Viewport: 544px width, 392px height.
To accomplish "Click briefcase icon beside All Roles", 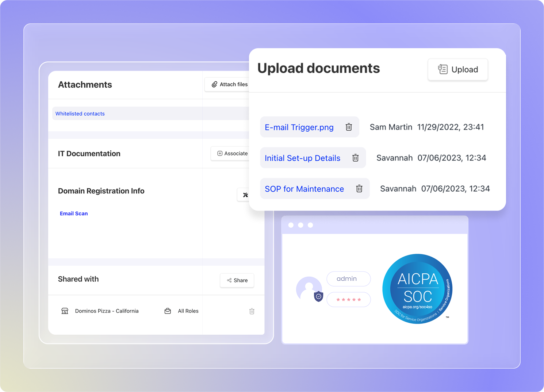I will [168, 311].
